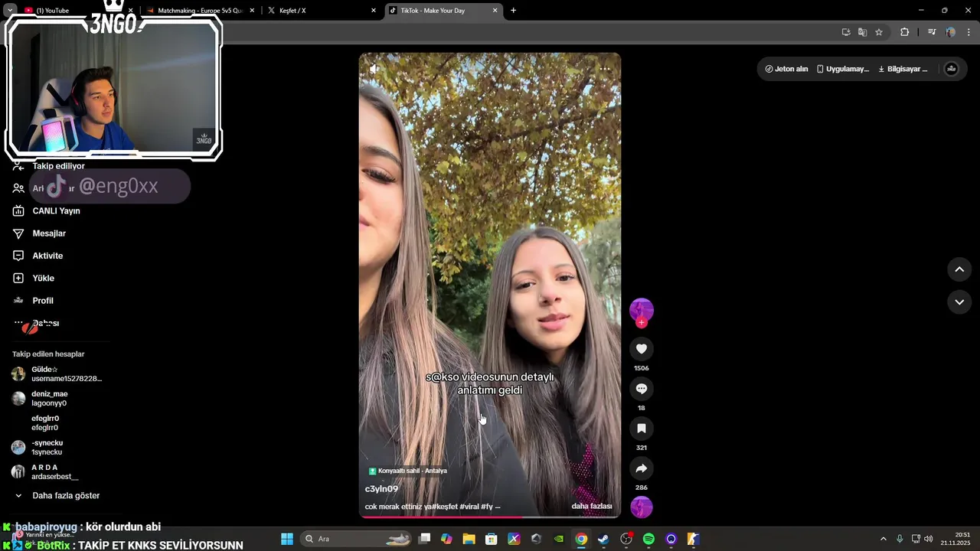Screen dimensions: 980x551
Task: Open the comments bubble icon
Action: pos(642,389)
